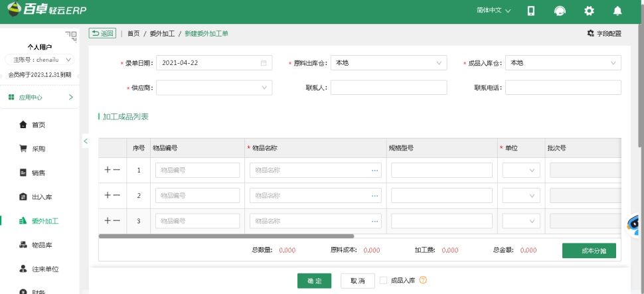Click the plus icon in row 1

point(108,170)
